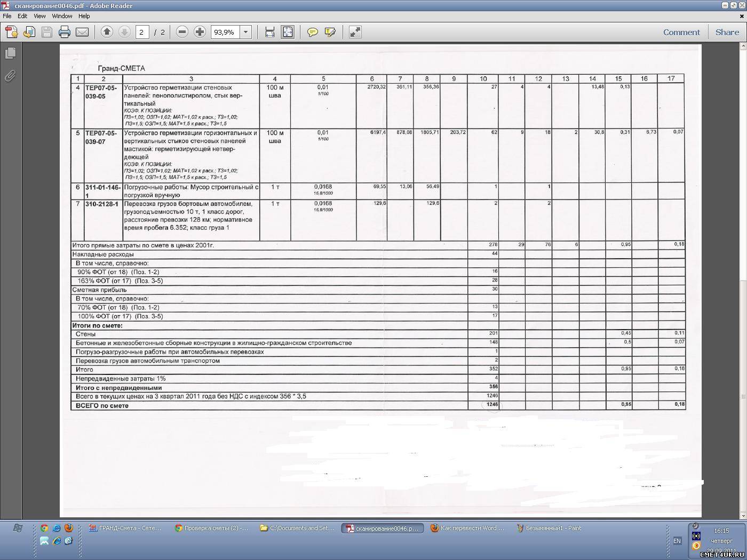747x560 pixels.
Task: Click the row label Накладные расходы
Action: (103, 254)
